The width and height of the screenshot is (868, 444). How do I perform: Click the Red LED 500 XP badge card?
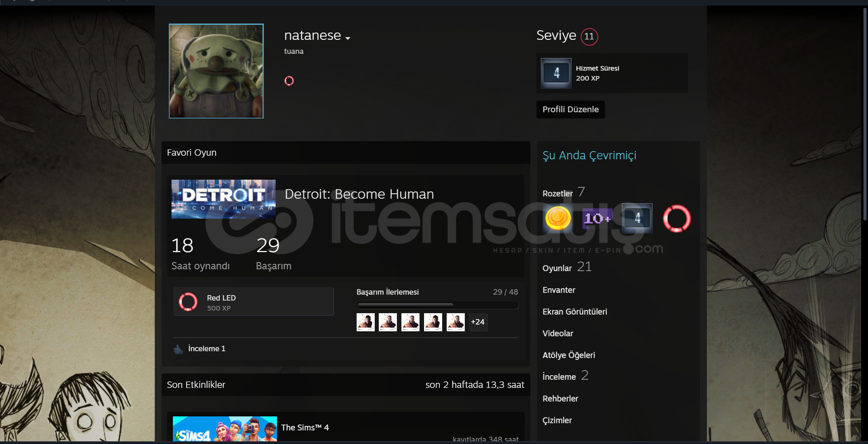[x=253, y=301]
